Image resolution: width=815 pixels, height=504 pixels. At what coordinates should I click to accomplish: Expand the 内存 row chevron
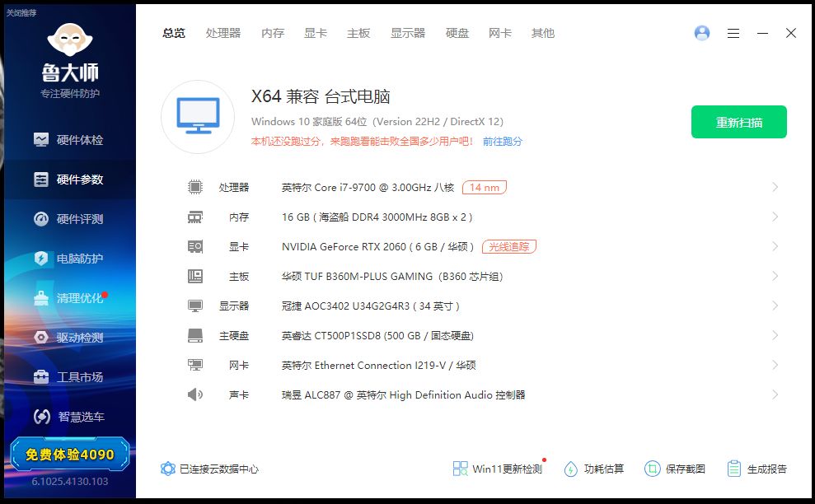(775, 217)
